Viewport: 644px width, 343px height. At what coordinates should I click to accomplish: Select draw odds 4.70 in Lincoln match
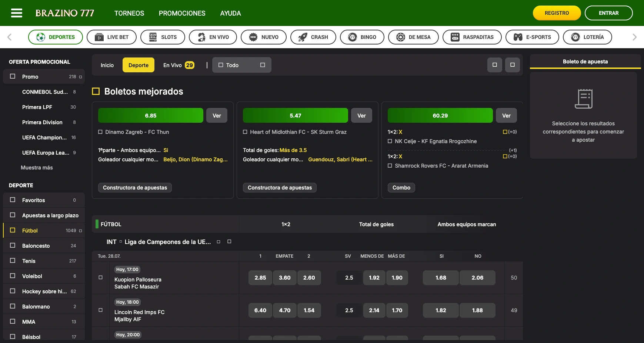(285, 310)
